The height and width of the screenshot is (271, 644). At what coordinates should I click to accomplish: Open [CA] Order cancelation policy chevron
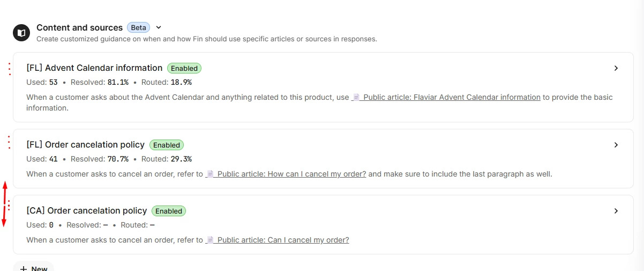[x=616, y=211]
